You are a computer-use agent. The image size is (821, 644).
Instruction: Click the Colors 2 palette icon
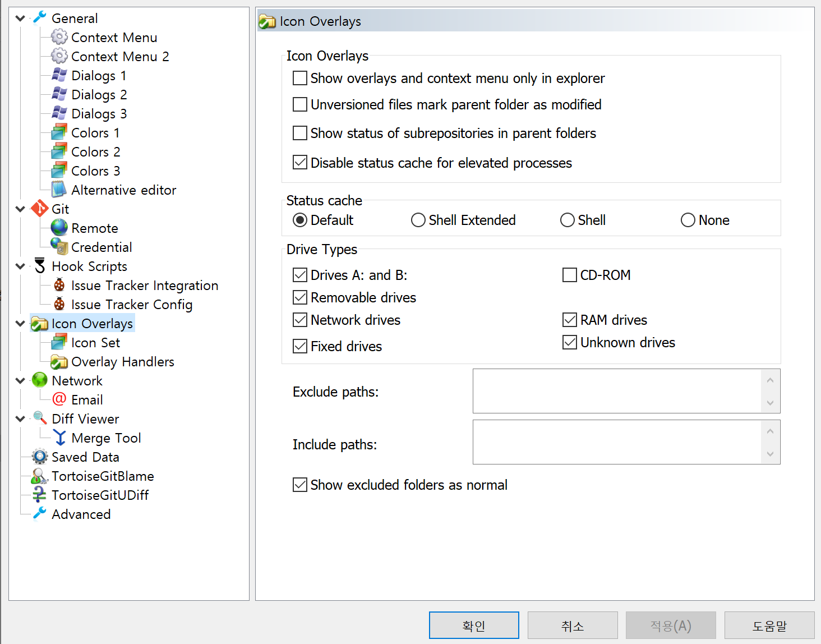point(59,151)
